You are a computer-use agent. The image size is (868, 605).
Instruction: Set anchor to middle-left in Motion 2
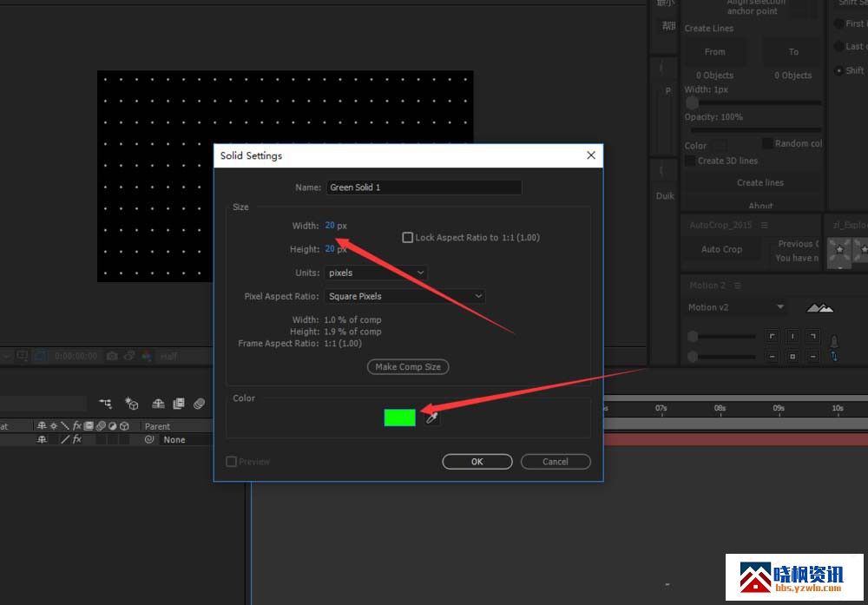pyautogui.click(x=773, y=357)
